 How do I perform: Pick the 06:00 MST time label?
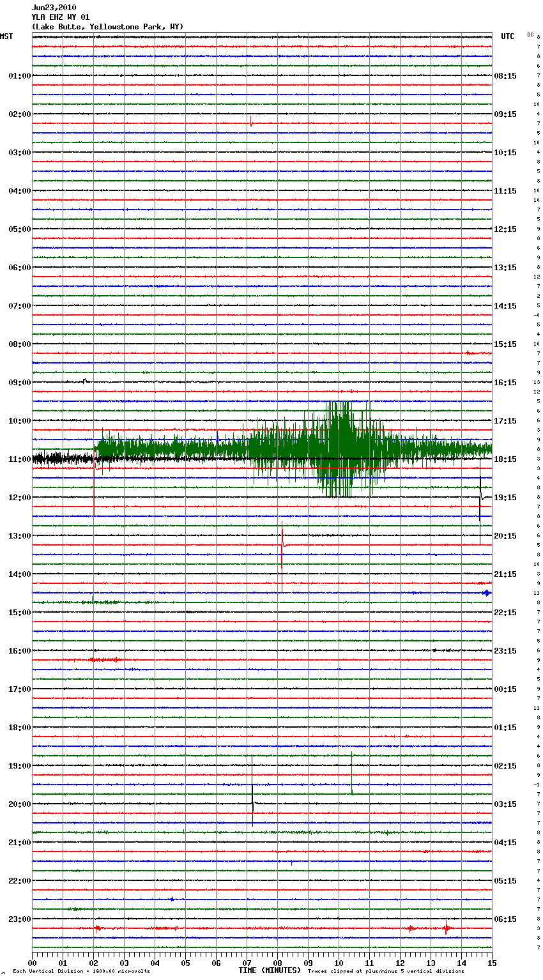[20, 268]
